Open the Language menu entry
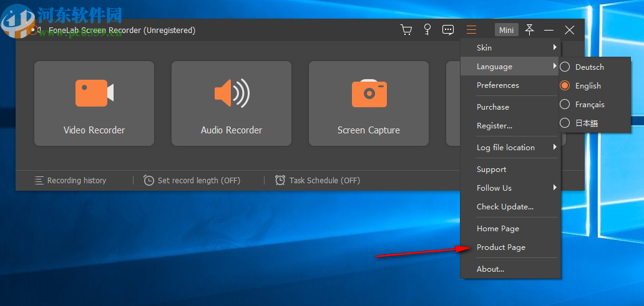 pyautogui.click(x=509, y=67)
